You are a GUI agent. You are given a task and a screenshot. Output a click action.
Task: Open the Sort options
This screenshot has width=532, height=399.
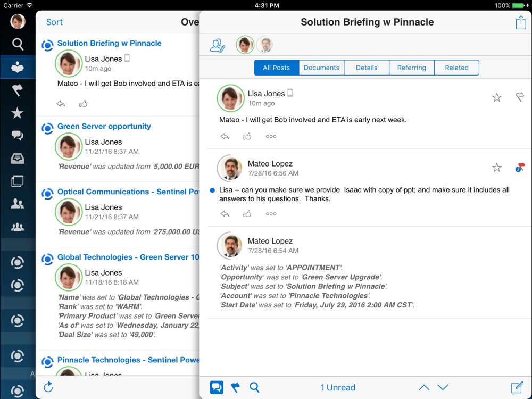click(54, 22)
